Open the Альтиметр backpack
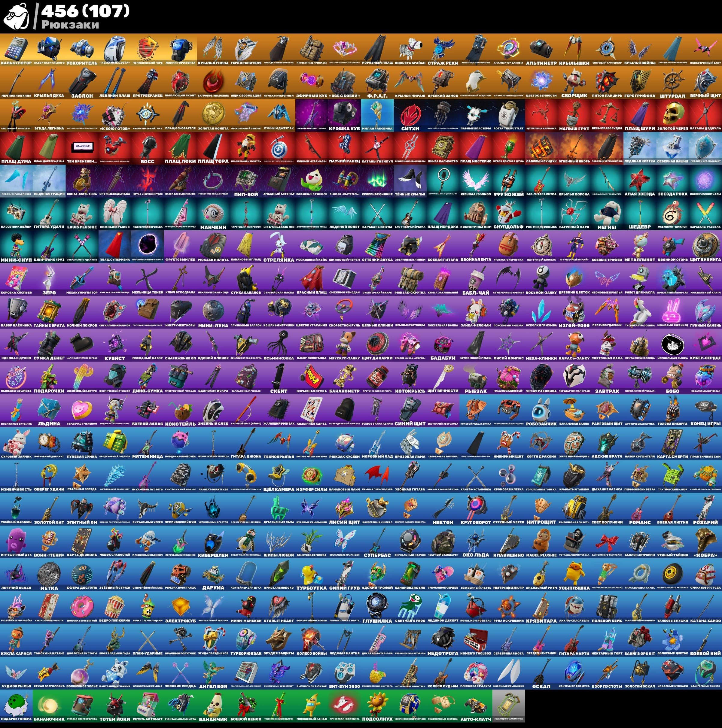 541,50
